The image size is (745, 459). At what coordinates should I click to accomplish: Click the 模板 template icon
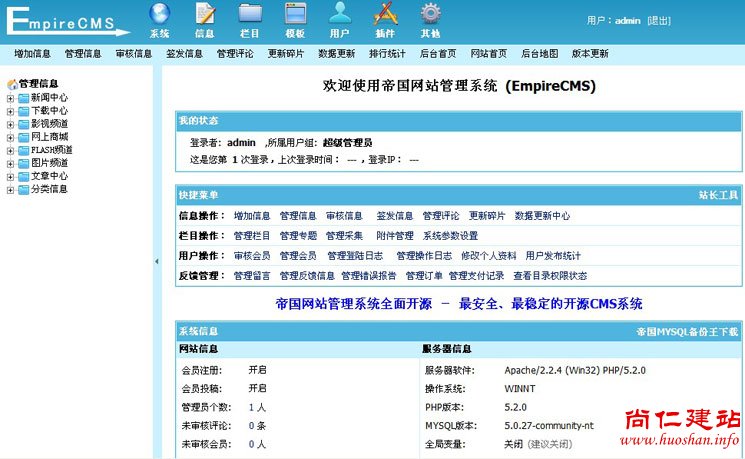[x=295, y=14]
